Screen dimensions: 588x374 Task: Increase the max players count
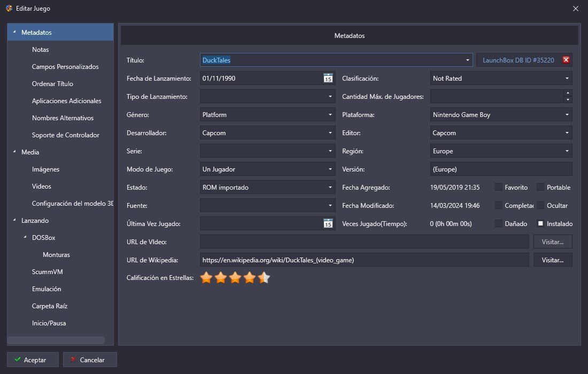coord(568,93)
